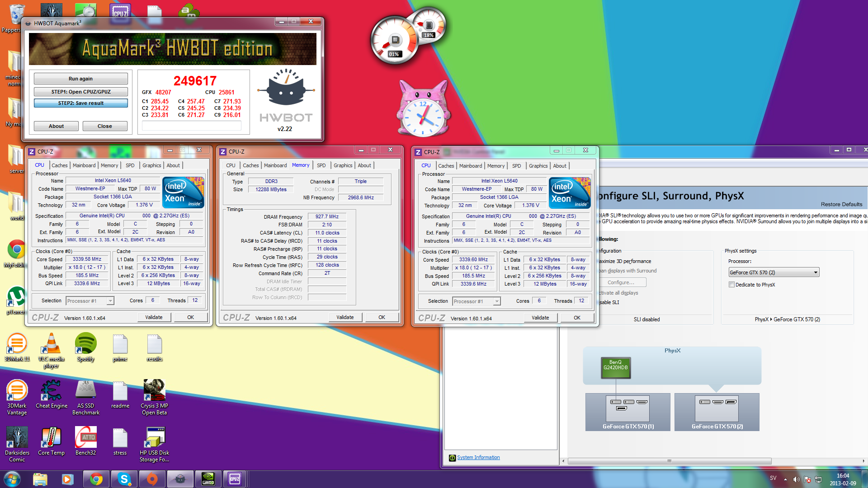This screenshot has width=868, height=488.
Task: Select the GeForce GTX 570 (1) card
Action: [628, 412]
